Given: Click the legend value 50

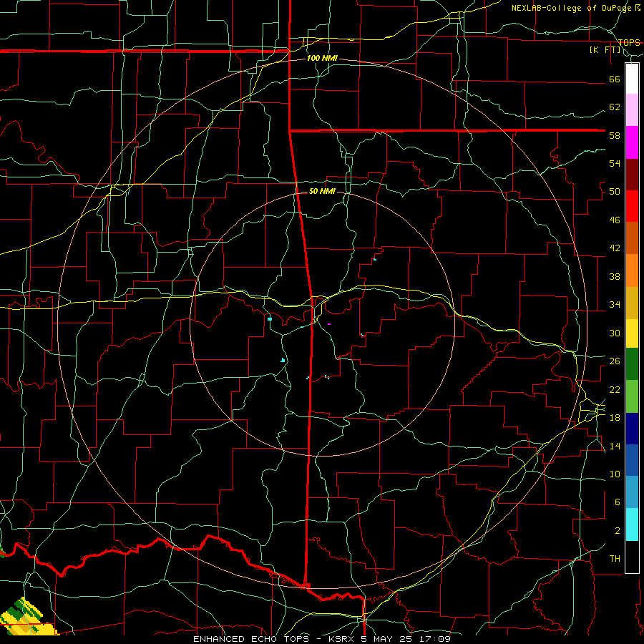Looking at the screenshot, I should (x=615, y=192).
